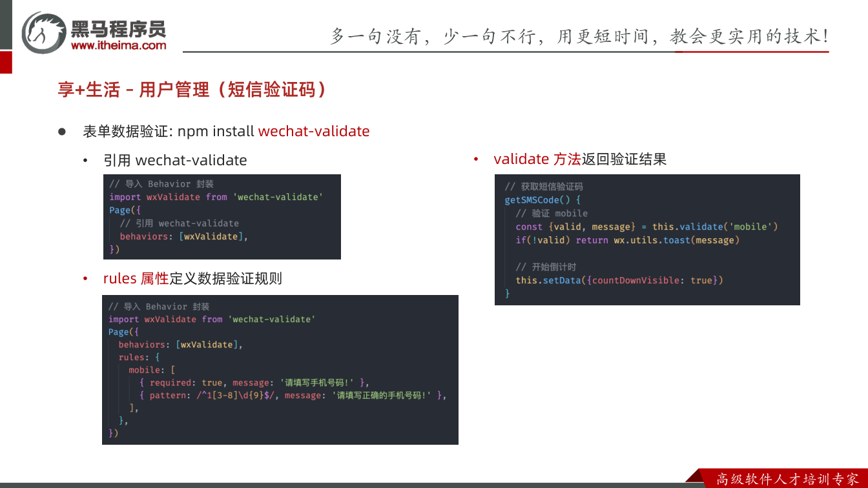Click the itheima horse logo icon
Viewport: 868px width, 488px height.
[44, 32]
